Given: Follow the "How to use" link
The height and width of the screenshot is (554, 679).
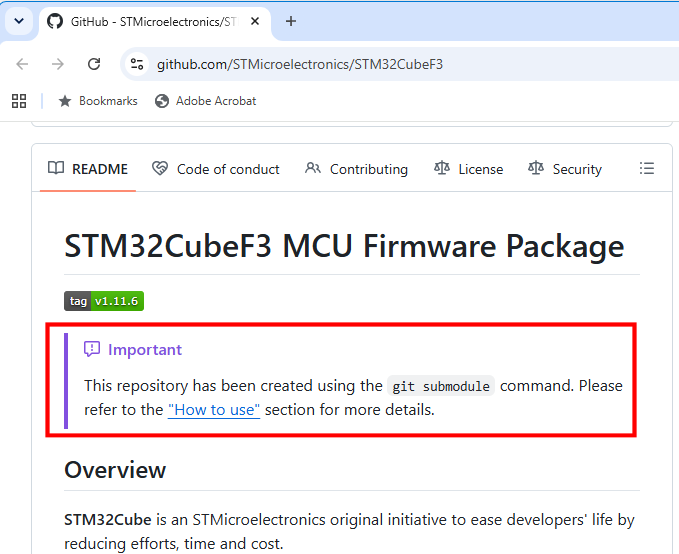Looking at the screenshot, I should (x=214, y=410).
